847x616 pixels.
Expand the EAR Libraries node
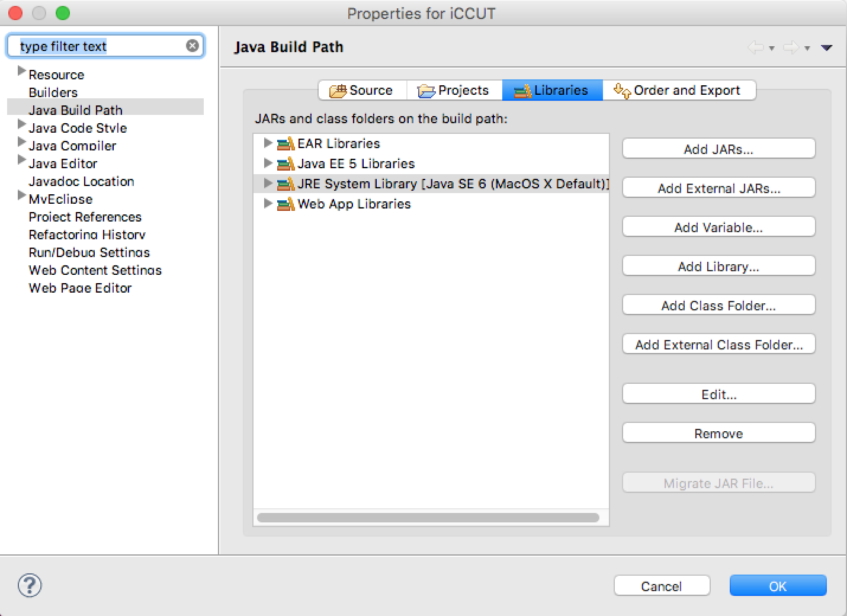click(268, 143)
